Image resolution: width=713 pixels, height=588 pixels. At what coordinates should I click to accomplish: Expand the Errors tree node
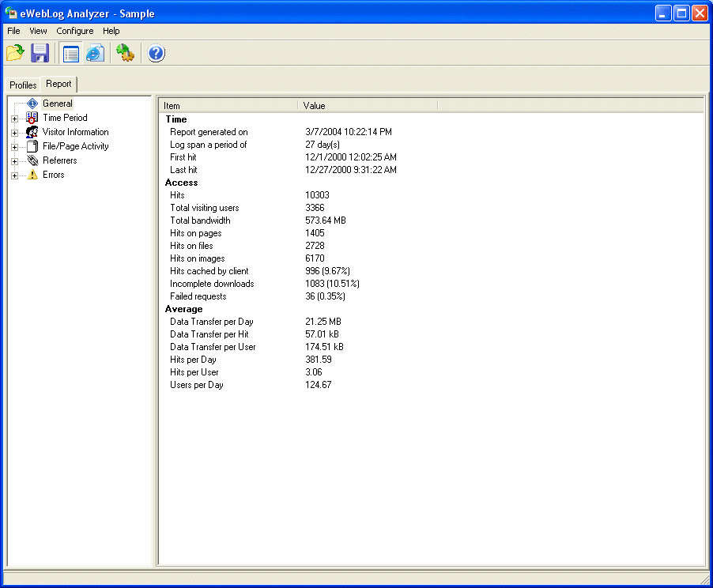tap(14, 175)
